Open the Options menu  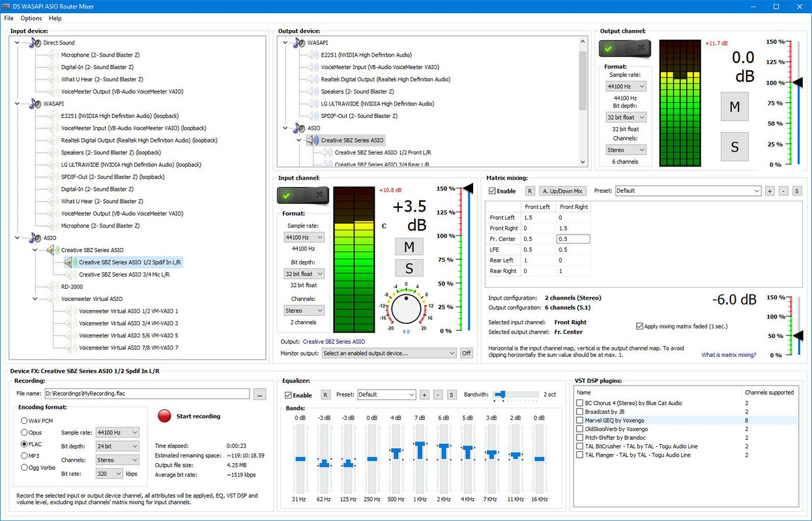31,18
